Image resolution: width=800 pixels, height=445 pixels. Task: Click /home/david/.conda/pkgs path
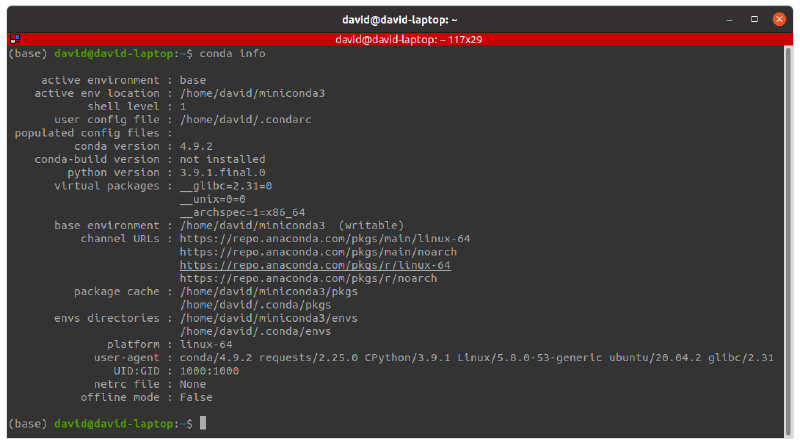pyautogui.click(x=255, y=305)
